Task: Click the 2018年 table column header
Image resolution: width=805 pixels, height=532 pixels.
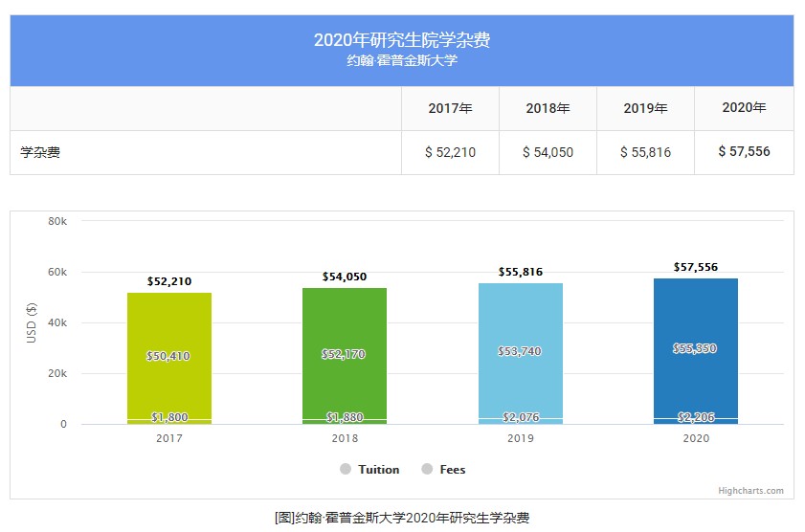Action: tap(548, 109)
